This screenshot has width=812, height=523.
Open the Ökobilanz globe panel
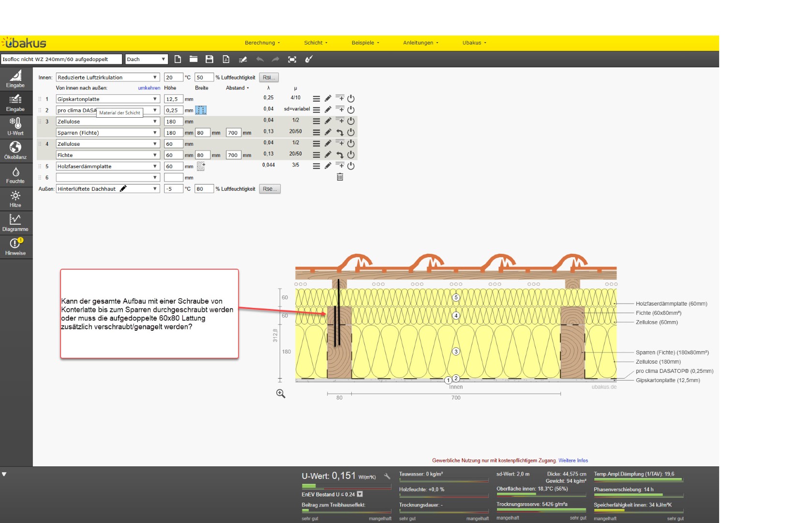(15, 151)
